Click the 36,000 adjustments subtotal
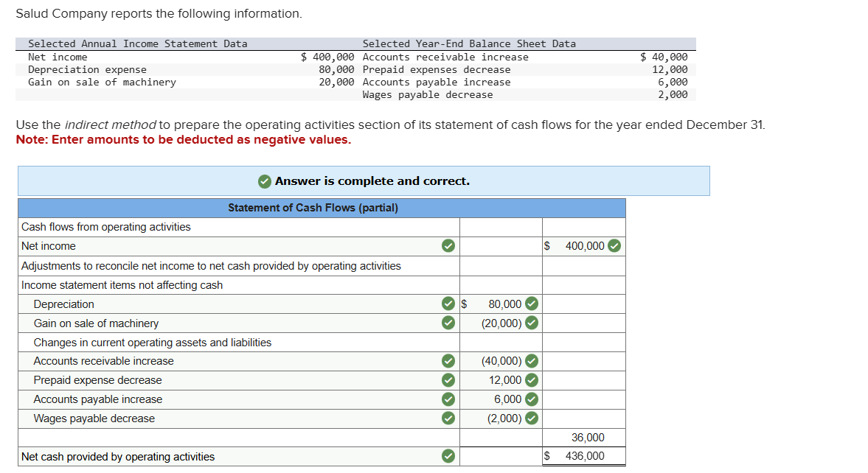Image resolution: width=868 pixels, height=473 pixels. (587, 438)
